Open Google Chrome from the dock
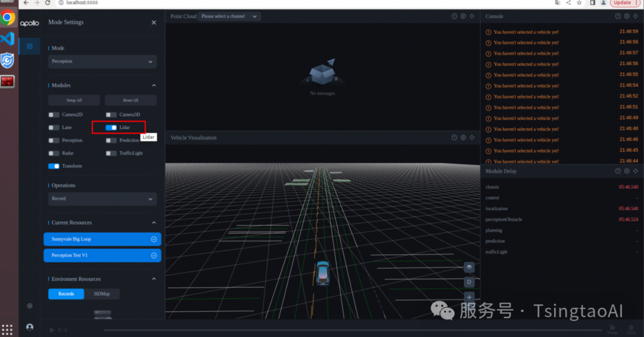Image resolution: width=644 pixels, height=337 pixels. (8, 18)
